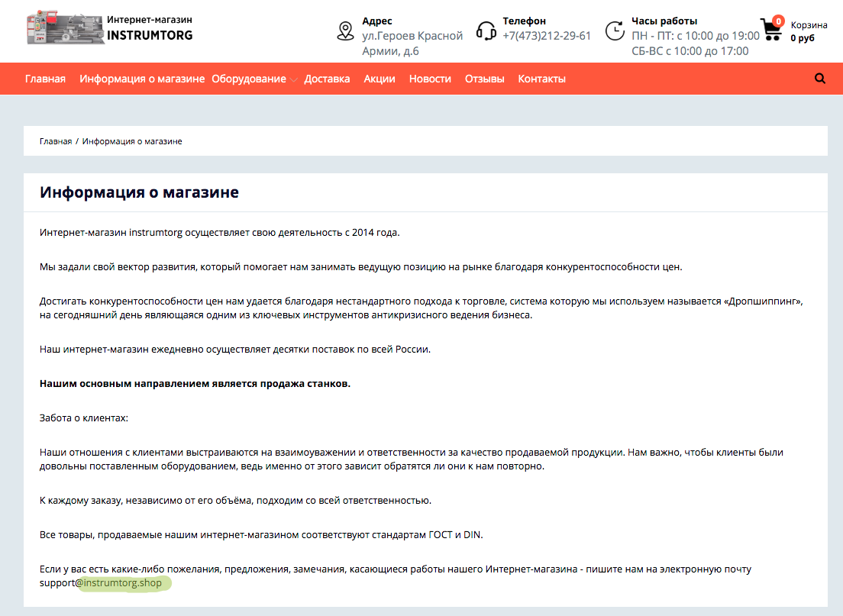The image size is (843, 616).
Task: Click the ПН - ПТ working hours line
Action: 695,35
